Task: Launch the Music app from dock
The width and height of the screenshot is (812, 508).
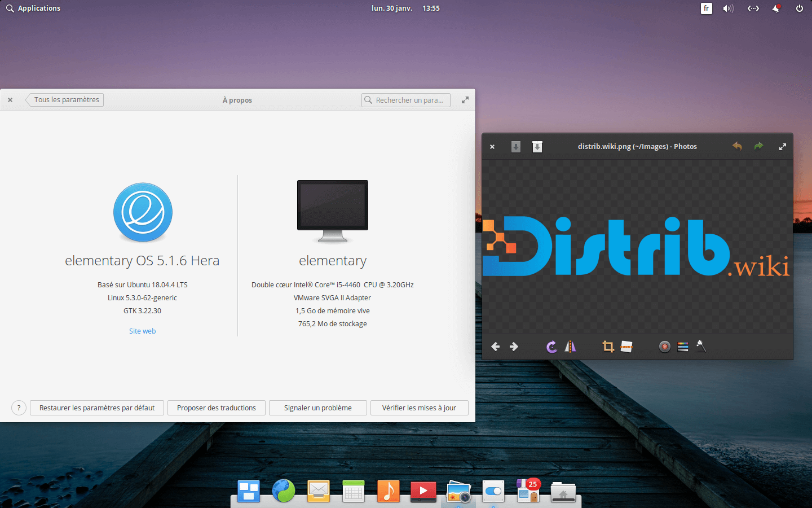Action: (389, 491)
